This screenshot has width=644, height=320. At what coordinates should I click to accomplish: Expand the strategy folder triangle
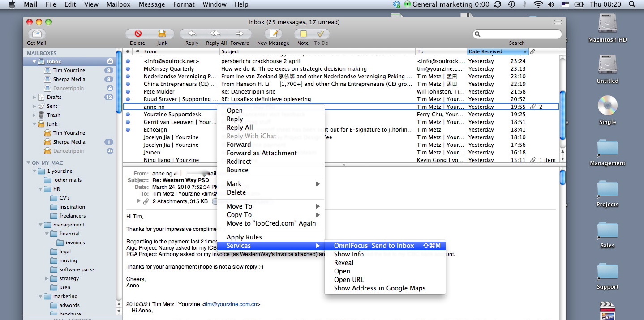click(47, 278)
